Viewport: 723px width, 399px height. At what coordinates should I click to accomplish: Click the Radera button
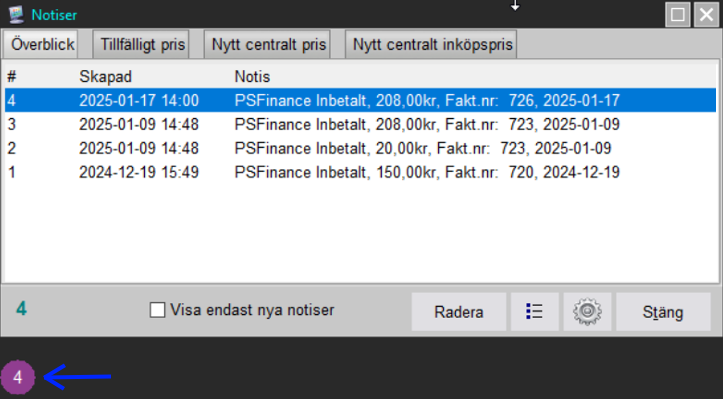click(459, 311)
